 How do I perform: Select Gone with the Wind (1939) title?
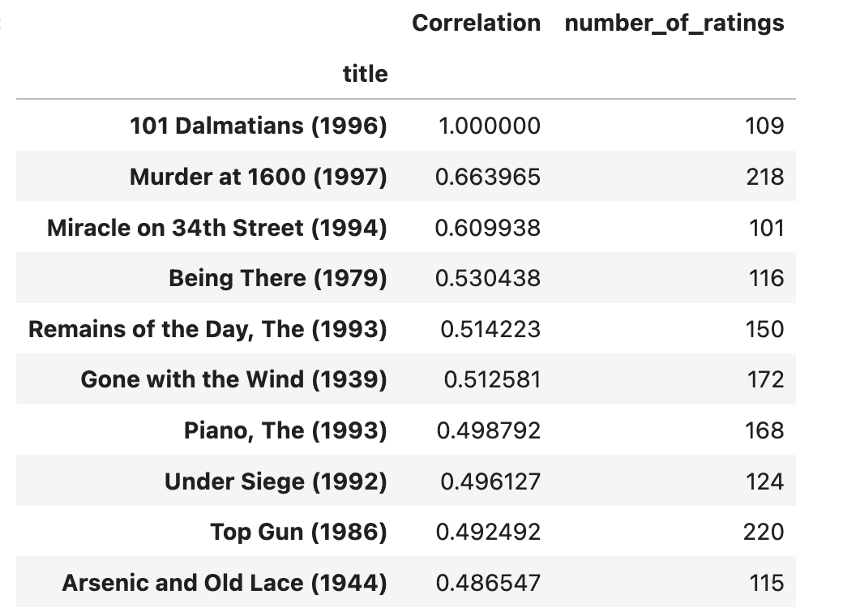234,380
